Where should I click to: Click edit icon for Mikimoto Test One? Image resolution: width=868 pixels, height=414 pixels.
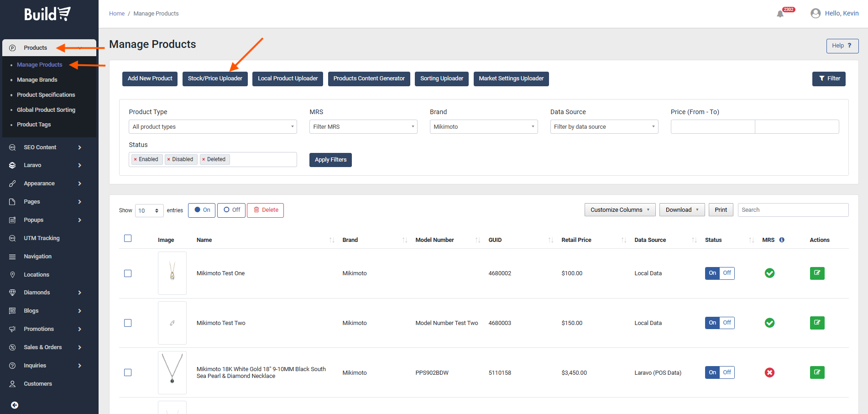click(x=817, y=273)
